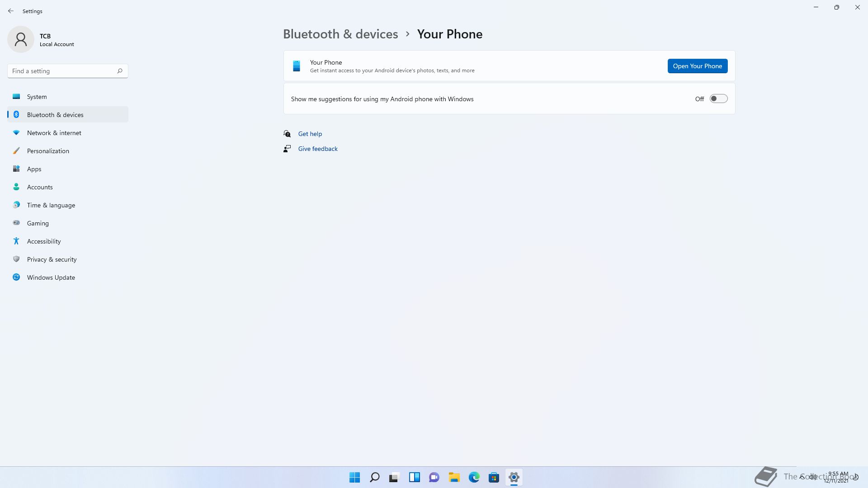Click the back arrow in Settings
Image resolution: width=868 pixels, height=488 pixels.
[11, 11]
